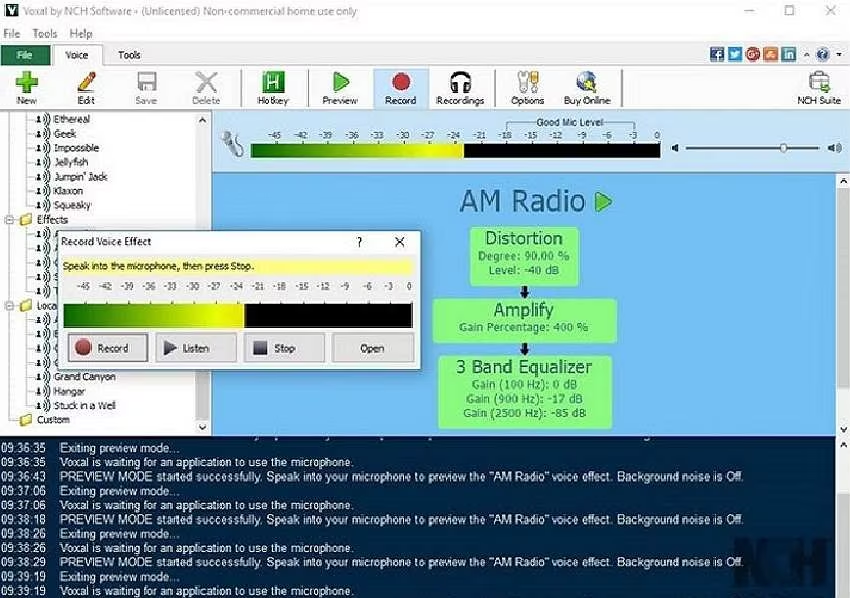Open the File menu
The height and width of the screenshot is (598, 850).
(11, 34)
